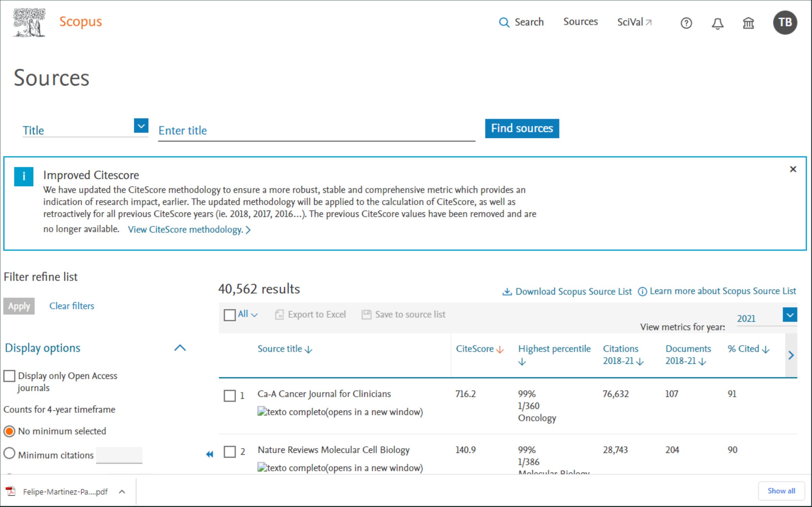812x507 pixels.
Task: Click SciVal external link arrow icon
Action: click(648, 22)
